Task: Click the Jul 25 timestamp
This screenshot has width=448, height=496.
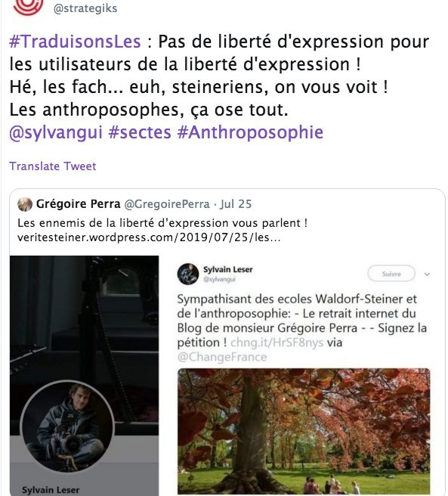Action: tap(236, 204)
